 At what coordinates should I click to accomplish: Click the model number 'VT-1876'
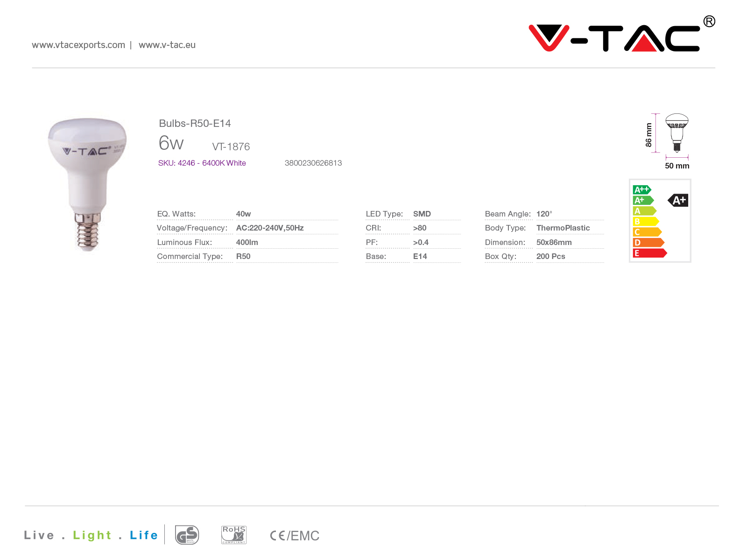pos(231,147)
